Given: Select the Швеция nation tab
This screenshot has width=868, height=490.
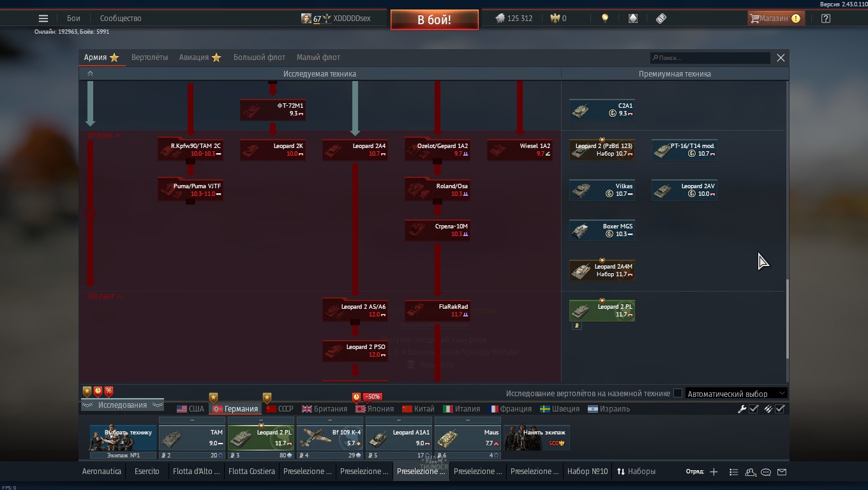Looking at the screenshot, I should point(560,409).
